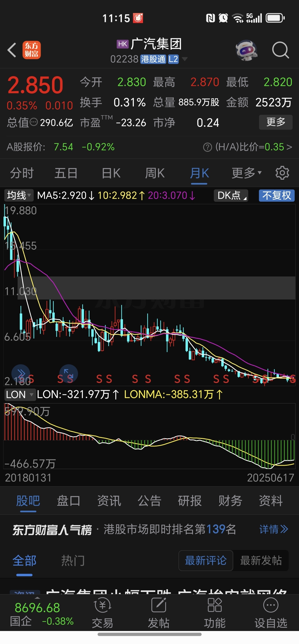Open the robot assistant avatar
299x644 pixels.
click(x=246, y=50)
